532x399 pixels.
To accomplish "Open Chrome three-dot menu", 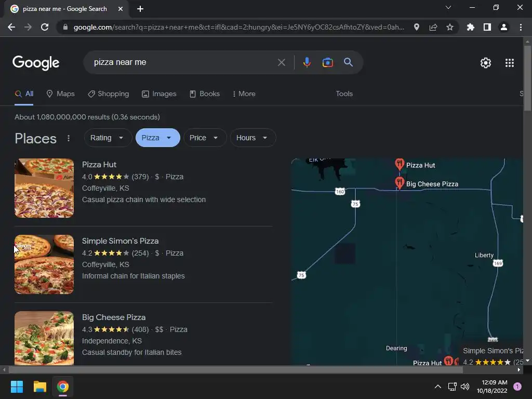I will click(x=521, y=27).
